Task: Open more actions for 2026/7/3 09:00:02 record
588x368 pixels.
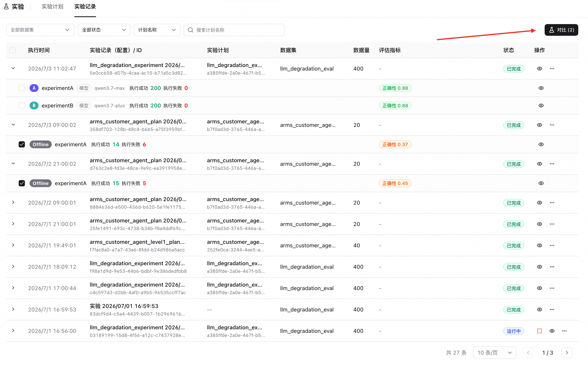Action: point(552,125)
